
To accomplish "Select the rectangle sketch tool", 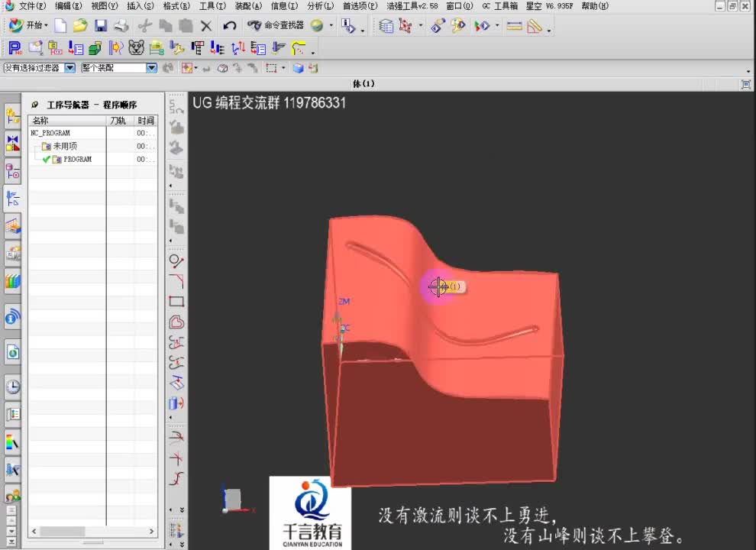I will click(176, 302).
